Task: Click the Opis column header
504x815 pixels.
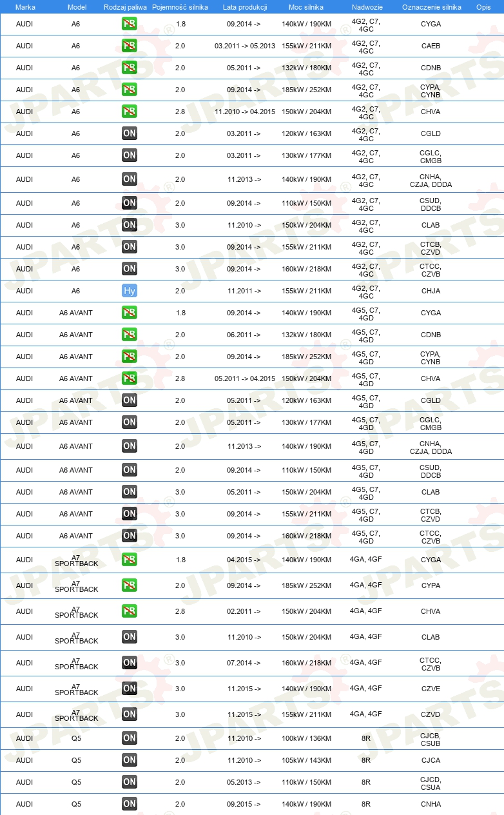Action: pyautogui.click(x=483, y=6)
